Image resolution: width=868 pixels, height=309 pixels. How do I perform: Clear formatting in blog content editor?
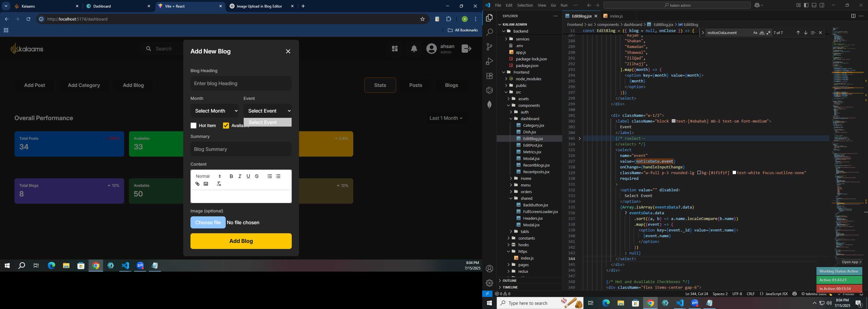pyautogui.click(x=219, y=184)
